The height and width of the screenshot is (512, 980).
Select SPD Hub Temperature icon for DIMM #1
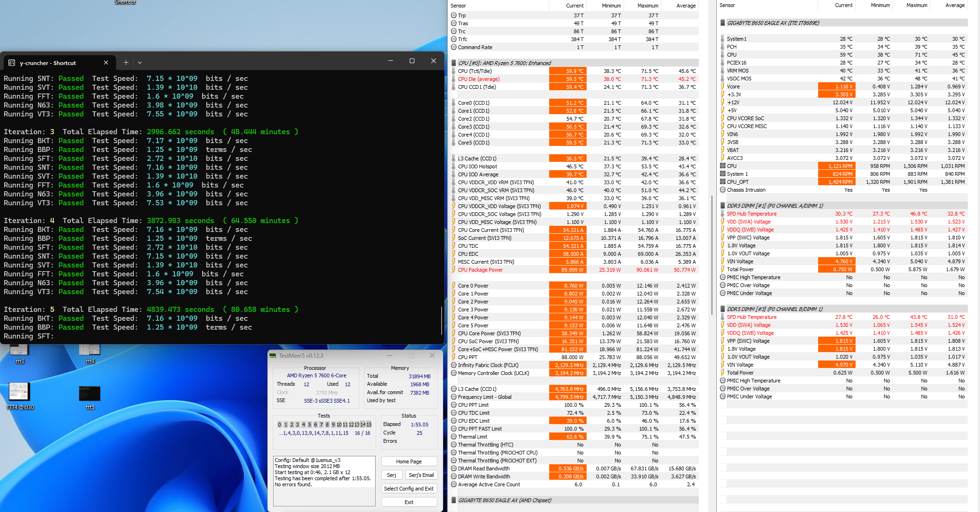(723, 214)
